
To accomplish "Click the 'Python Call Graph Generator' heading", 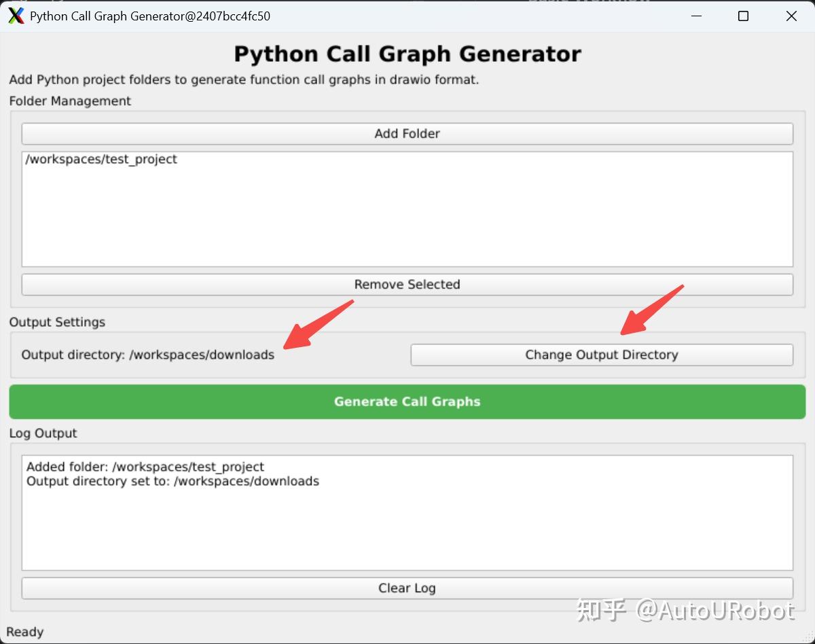I will tap(407, 54).
